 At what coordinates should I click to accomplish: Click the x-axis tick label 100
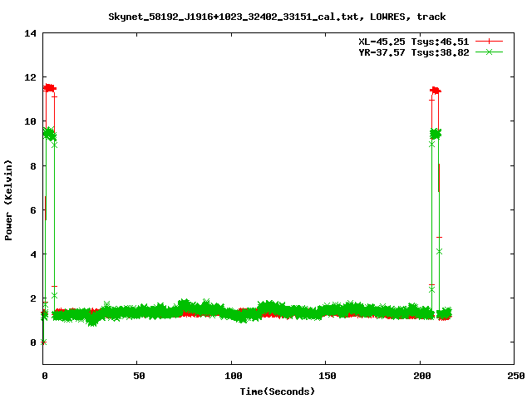[234, 376]
